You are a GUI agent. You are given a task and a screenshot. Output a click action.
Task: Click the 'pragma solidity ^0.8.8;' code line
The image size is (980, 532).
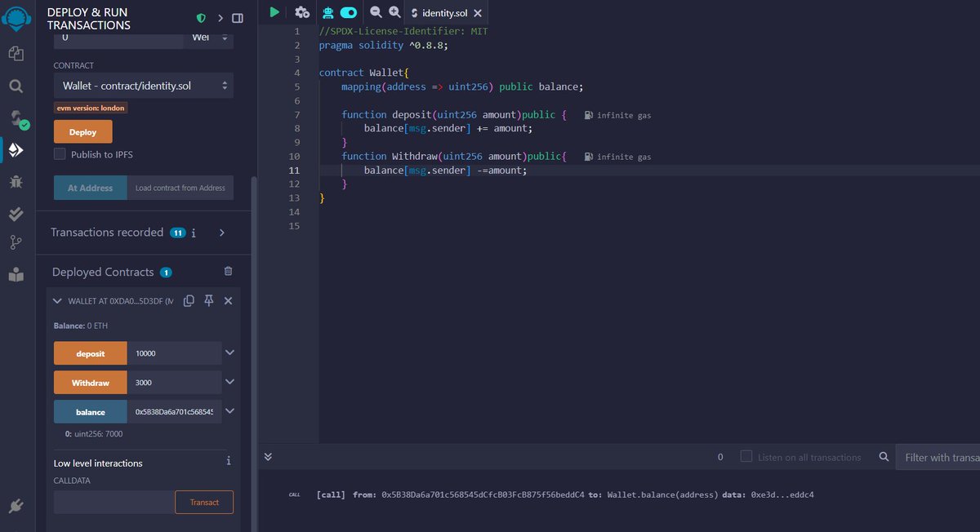pos(383,45)
